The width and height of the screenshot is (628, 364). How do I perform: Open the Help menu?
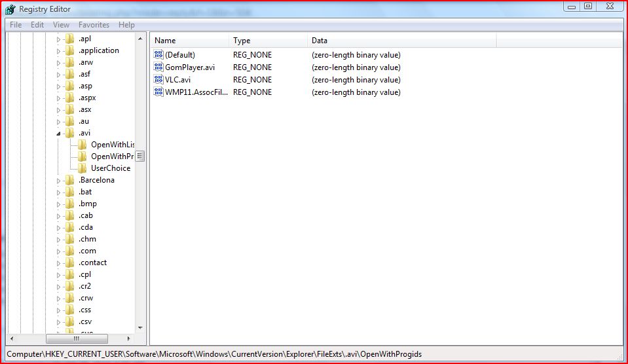[126, 25]
